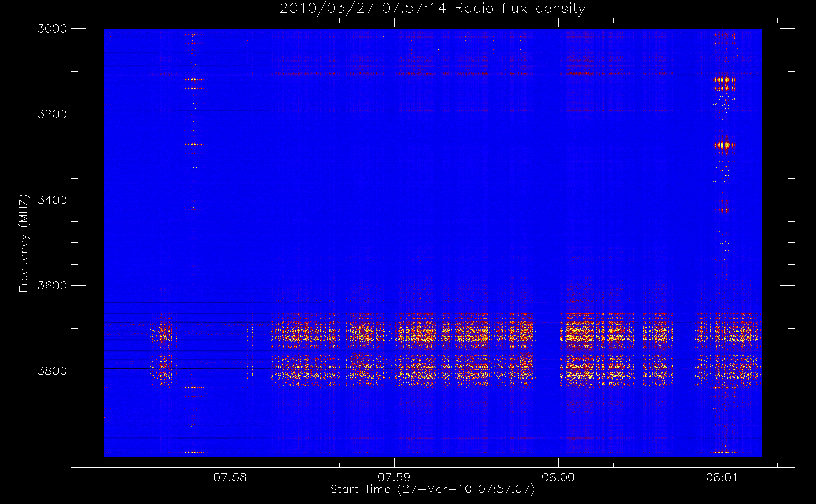This screenshot has width=816, height=504.
Task: Click the 3800 frequency tick label
Action: [52, 371]
